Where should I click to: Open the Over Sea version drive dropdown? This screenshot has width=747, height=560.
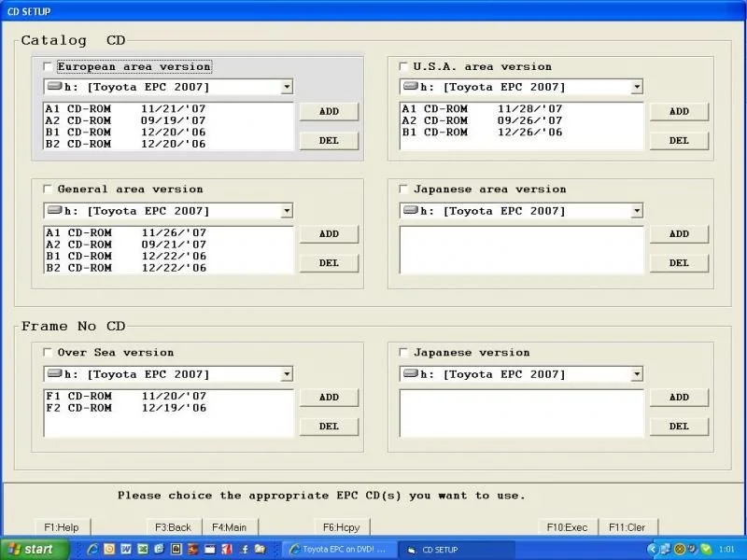coord(287,374)
